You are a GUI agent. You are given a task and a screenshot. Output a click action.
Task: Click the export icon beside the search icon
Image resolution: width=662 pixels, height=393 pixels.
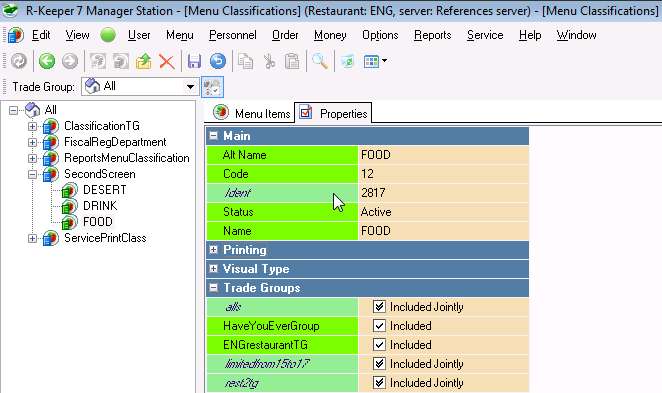(347, 62)
